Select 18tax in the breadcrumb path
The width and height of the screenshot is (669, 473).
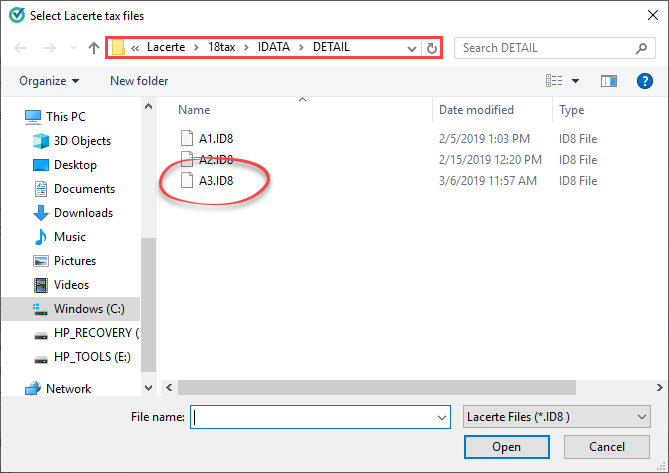(x=221, y=47)
